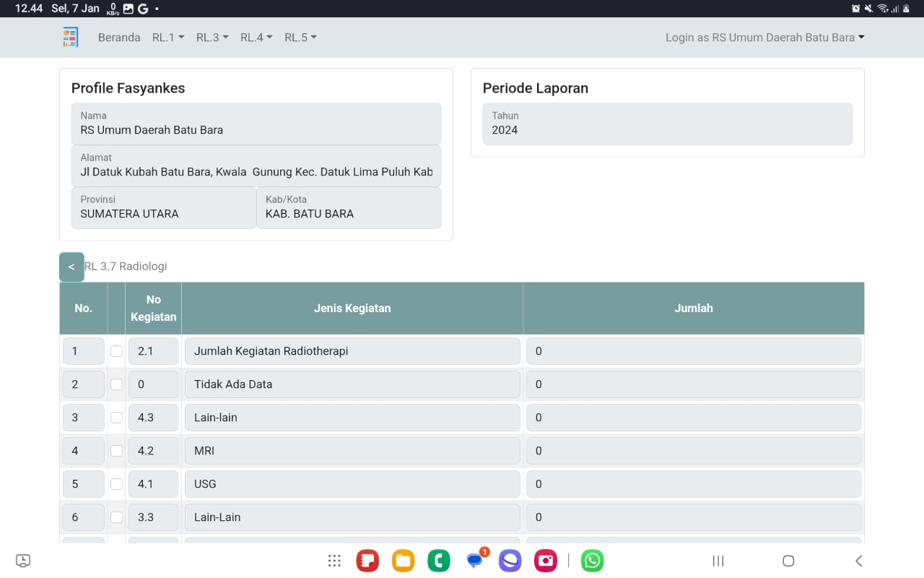Click the Jenis Kegiatan field 'USG'
The height and width of the screenshot is (578, 924).
click(x=352, y=484)
